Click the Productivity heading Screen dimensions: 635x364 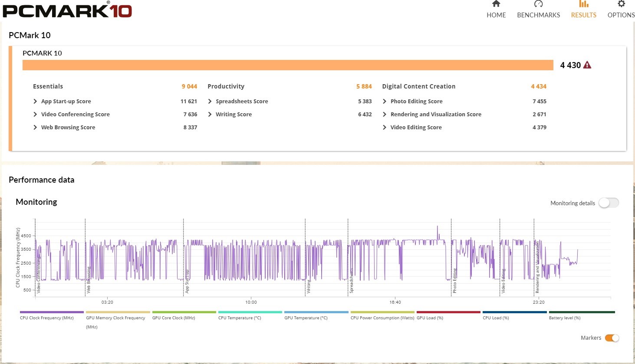226,86
